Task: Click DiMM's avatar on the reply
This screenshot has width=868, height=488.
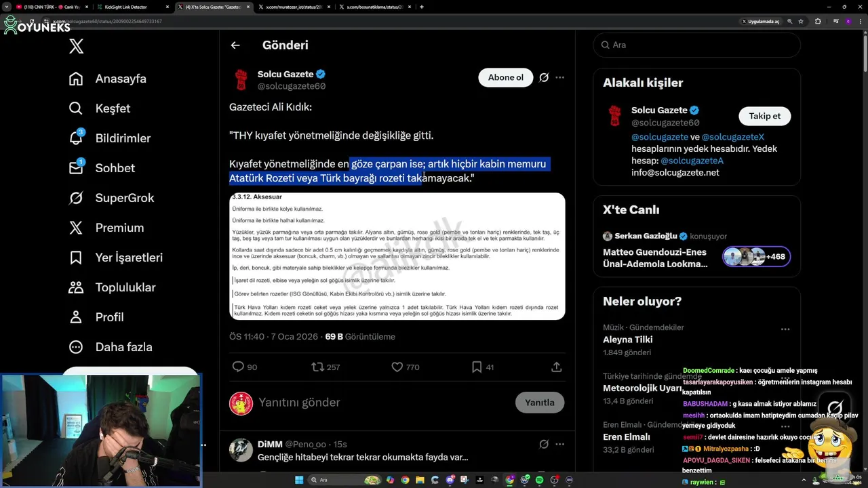Action: coord(241,450)
